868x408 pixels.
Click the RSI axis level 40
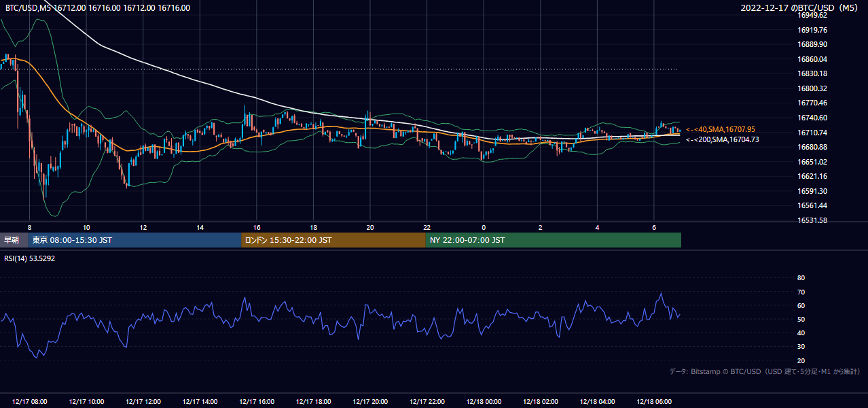coord(801,333)
